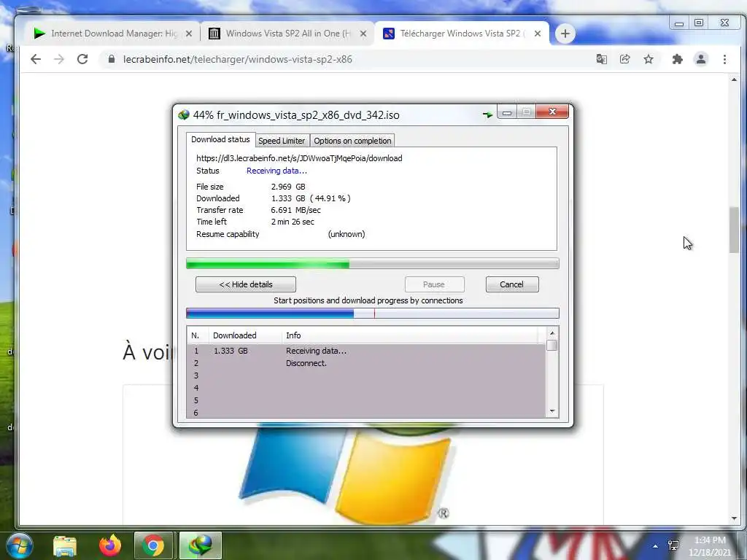The height and width of the screenshot is (560, 747).
Task: Click the Receiving data status text
Action: tap(276, 171)
